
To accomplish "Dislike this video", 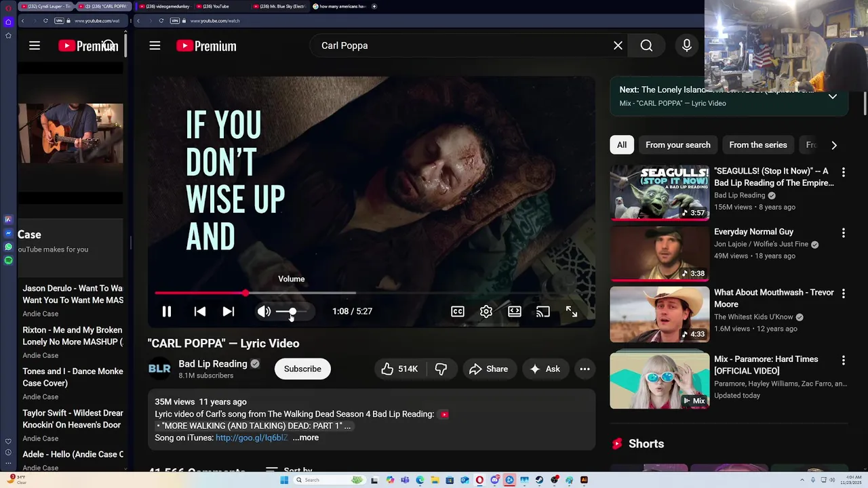I will point(441,369).
